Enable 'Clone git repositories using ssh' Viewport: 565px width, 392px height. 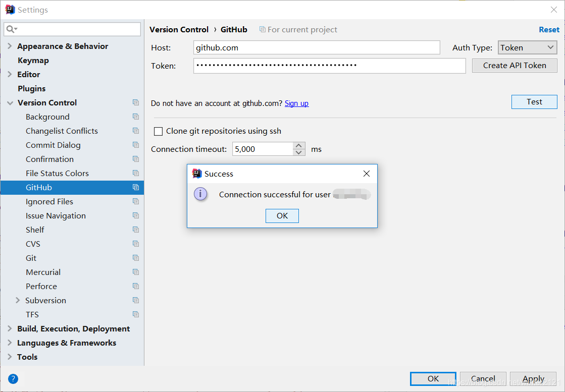click(x=158, y=131)
